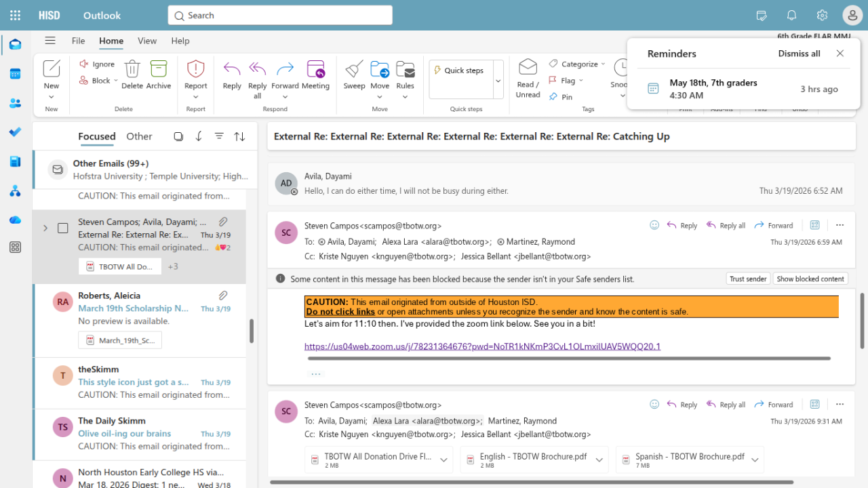Open dropdown for Spanish - TBOTW Brochure.pdf
Viewport: 868px width, 488px height.
[755, 460]
